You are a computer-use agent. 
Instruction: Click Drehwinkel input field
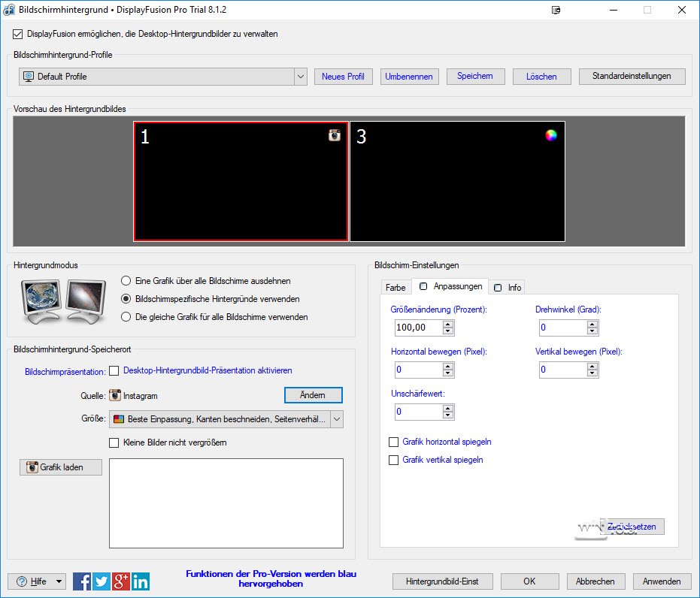(x=563, y=328)
